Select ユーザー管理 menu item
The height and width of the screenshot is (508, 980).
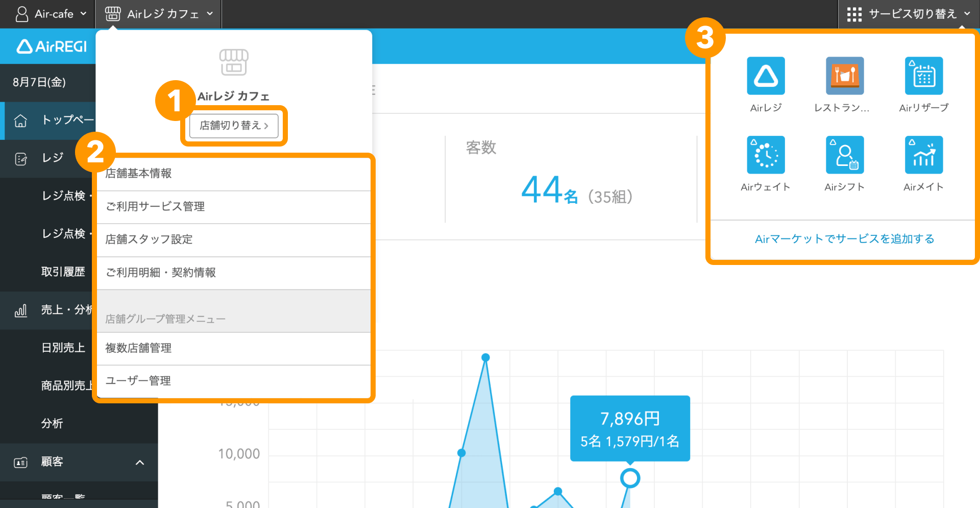[234, 381]
